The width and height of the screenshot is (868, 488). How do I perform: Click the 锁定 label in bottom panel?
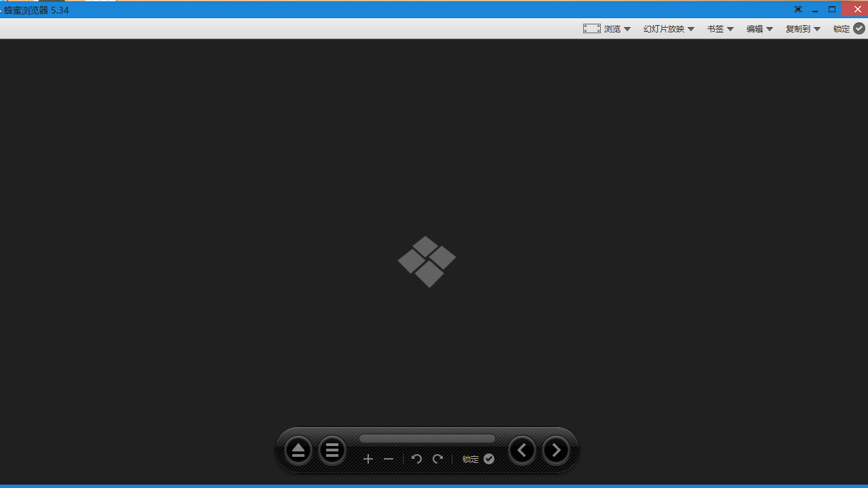pos(471,460)
